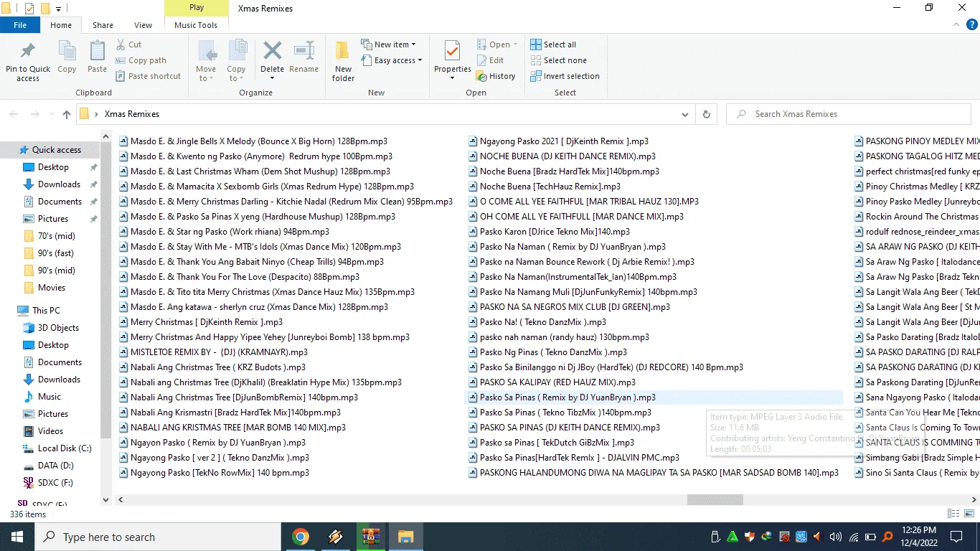980x551 pixels.
Task: Switch to the Share ribbon tab
Action: click(103, 25)
